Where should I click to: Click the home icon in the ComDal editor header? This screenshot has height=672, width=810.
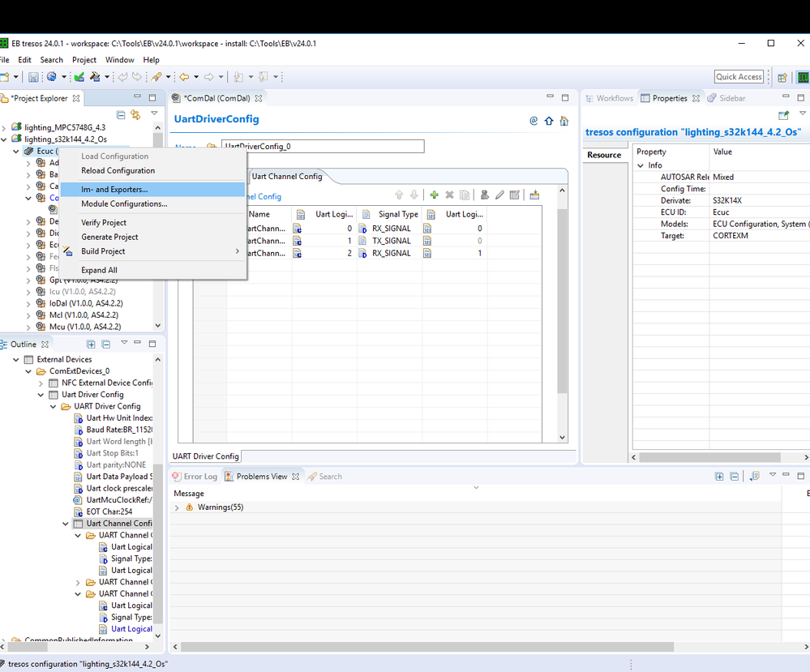(x=564, y=121)
